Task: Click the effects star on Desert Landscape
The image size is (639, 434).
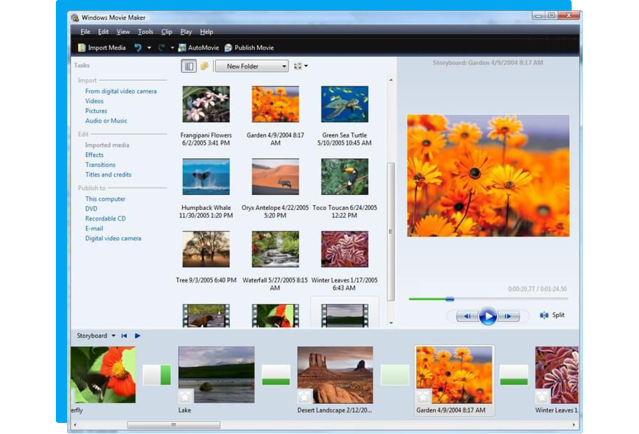Action: [x=304, y=396]
